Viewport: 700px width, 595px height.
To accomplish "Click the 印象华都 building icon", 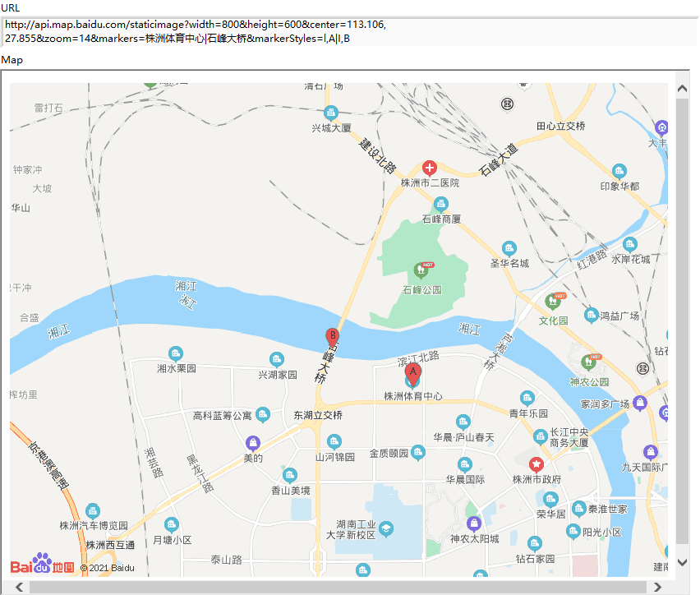I will 619,172.
